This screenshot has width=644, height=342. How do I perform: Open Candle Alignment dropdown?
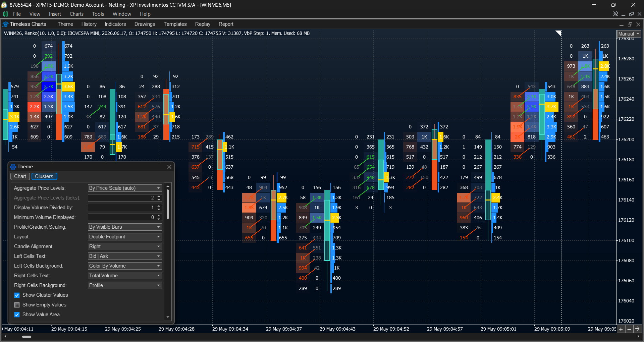(125, 246)
